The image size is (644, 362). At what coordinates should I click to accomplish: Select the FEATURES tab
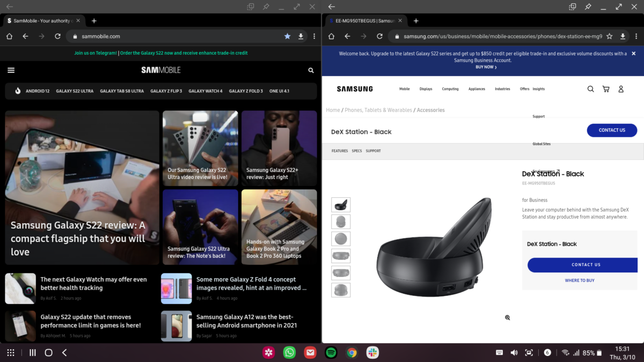(x=339, y=151)
